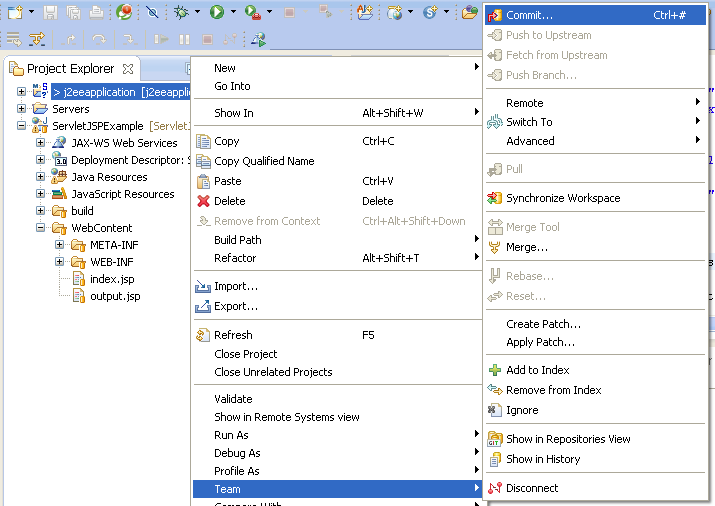Click the Print toolbar icon
715x506 pixels.
[x=96, y=12]
